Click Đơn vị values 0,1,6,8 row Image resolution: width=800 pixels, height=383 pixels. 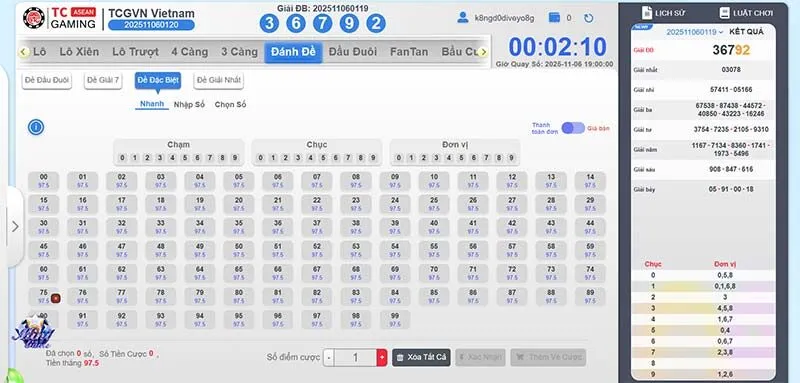pyautogui.click(x=704, y=286)
